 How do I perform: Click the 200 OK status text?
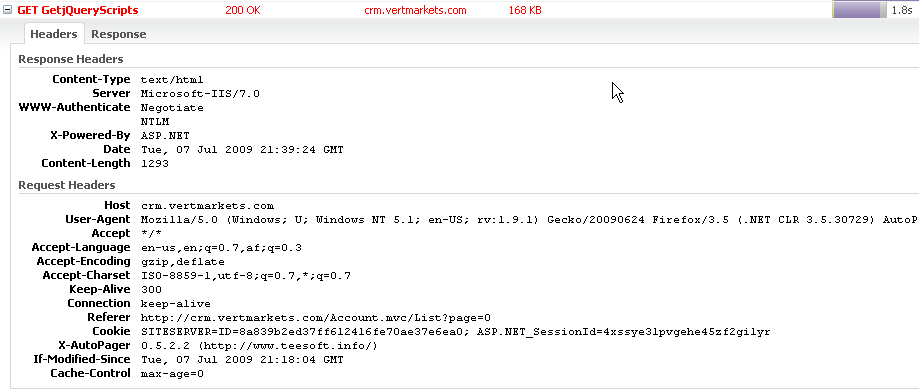[243, 10]
